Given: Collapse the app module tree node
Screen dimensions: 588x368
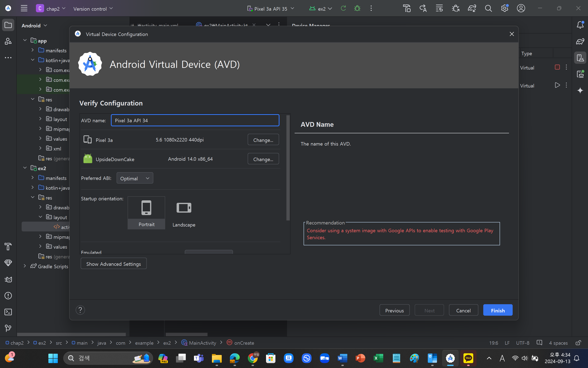Looking at the screenshot, I should point(25,40).
